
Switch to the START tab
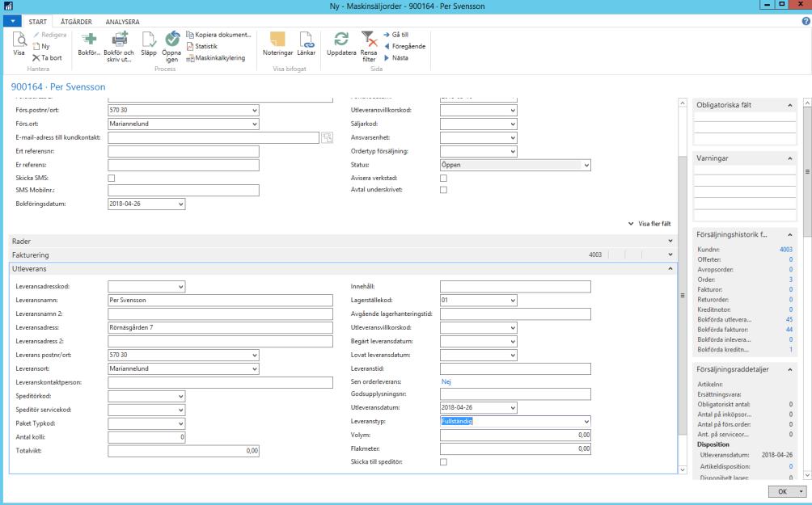coord(38,22)
